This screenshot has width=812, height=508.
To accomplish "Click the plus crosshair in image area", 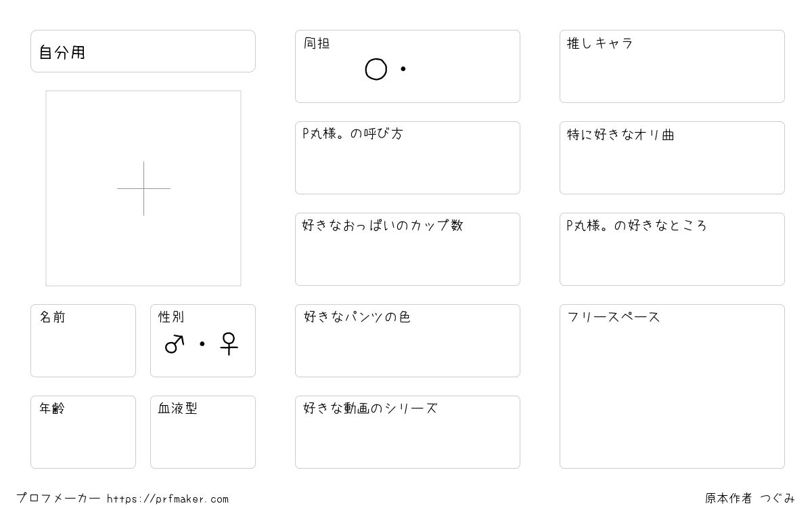I will (x=143, y=188).
